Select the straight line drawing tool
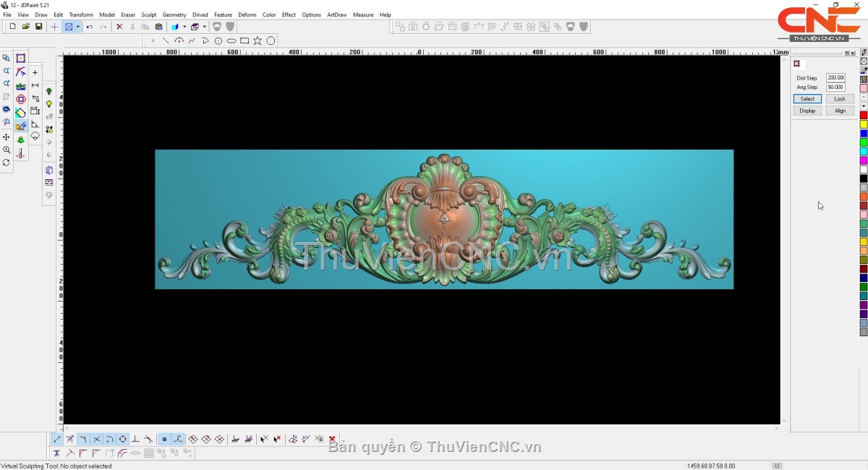This screenshot has width=868, height=470. (166, 41)
